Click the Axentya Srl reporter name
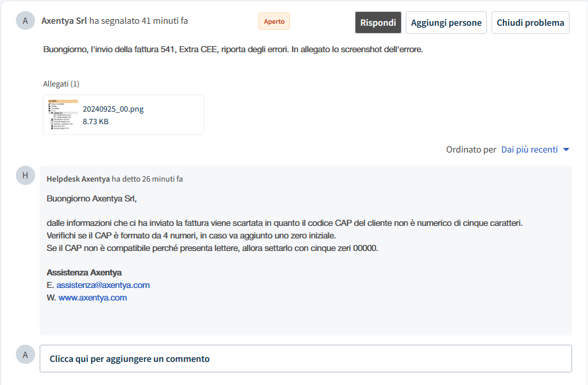 pos(63,20)
